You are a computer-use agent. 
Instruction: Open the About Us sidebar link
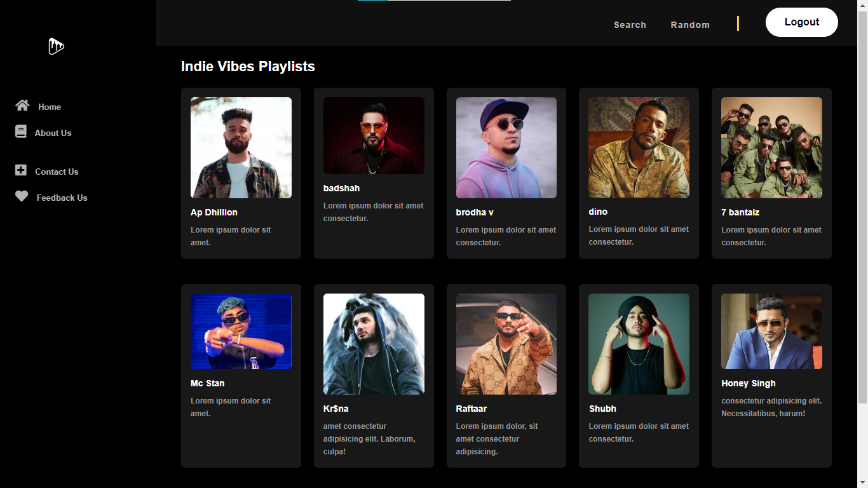tap(53, 133)
